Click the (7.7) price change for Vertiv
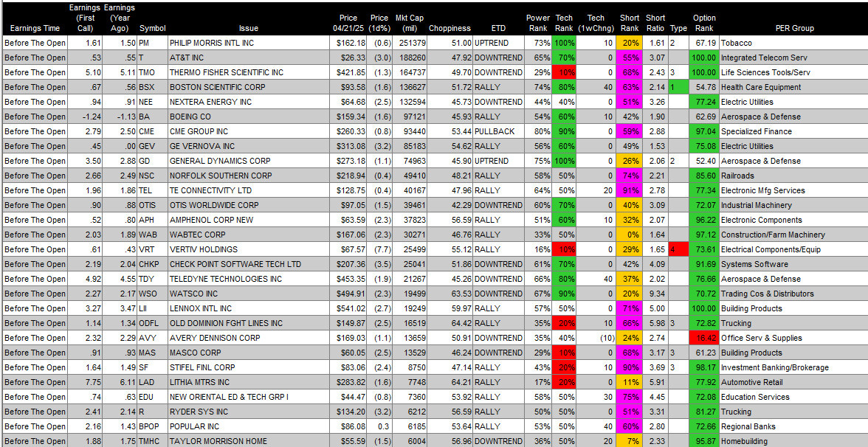 click(x=379, y=249)
